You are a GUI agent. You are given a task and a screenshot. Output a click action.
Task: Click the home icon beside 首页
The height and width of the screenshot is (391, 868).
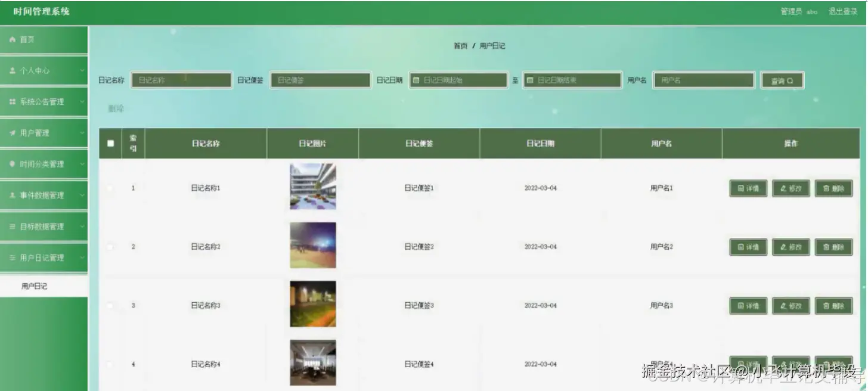pos(13,39)
